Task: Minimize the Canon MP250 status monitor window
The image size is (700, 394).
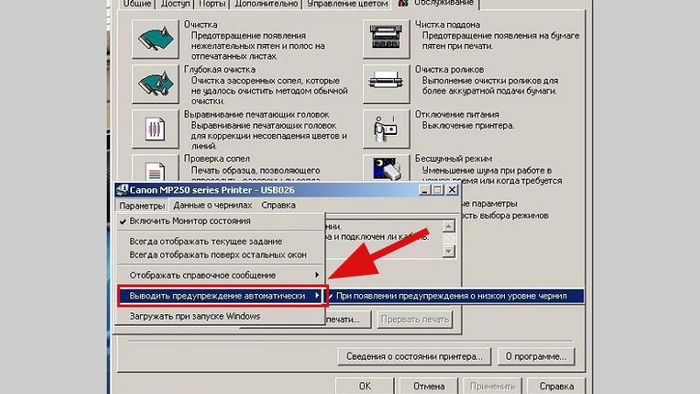Action: 425,190
